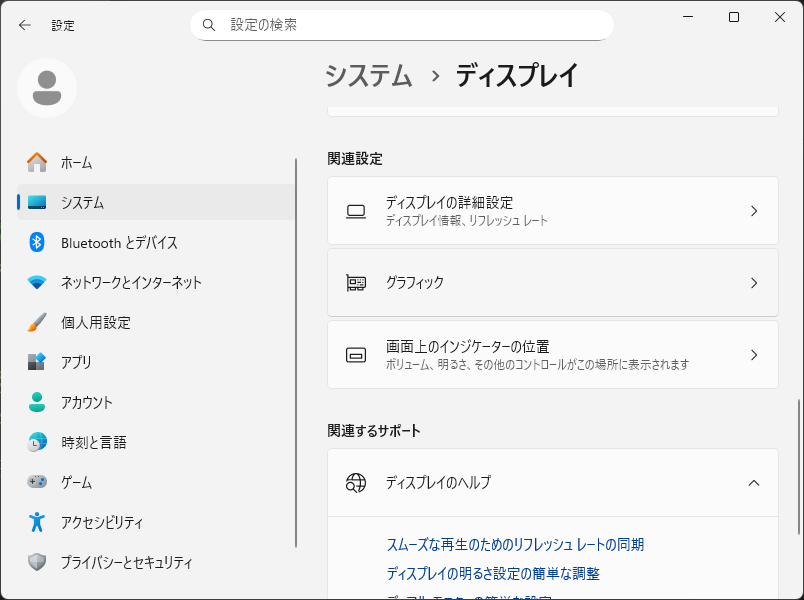Open the グラフィック settings row
804x600 pixels.
[x=552, y=283]
